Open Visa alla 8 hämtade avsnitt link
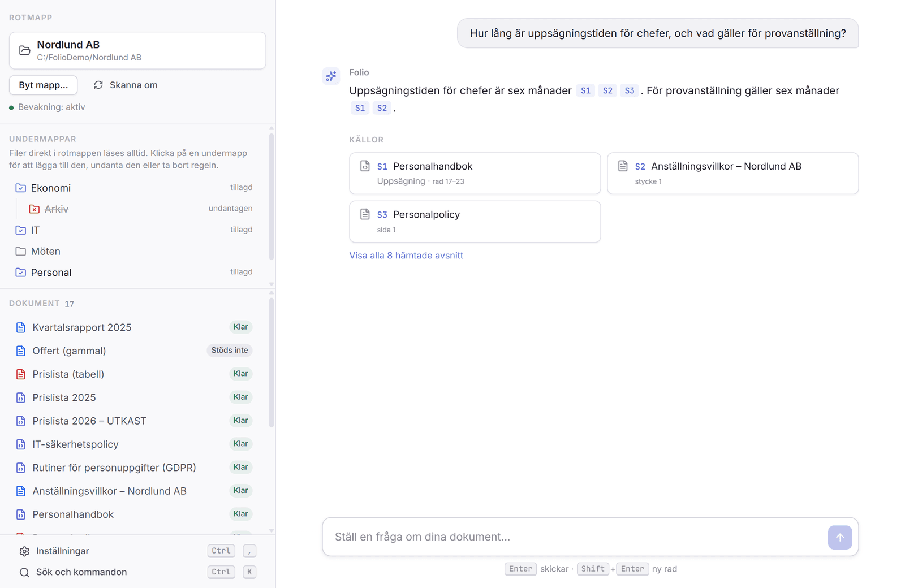 pyautogui.click(x=406, y=256)
